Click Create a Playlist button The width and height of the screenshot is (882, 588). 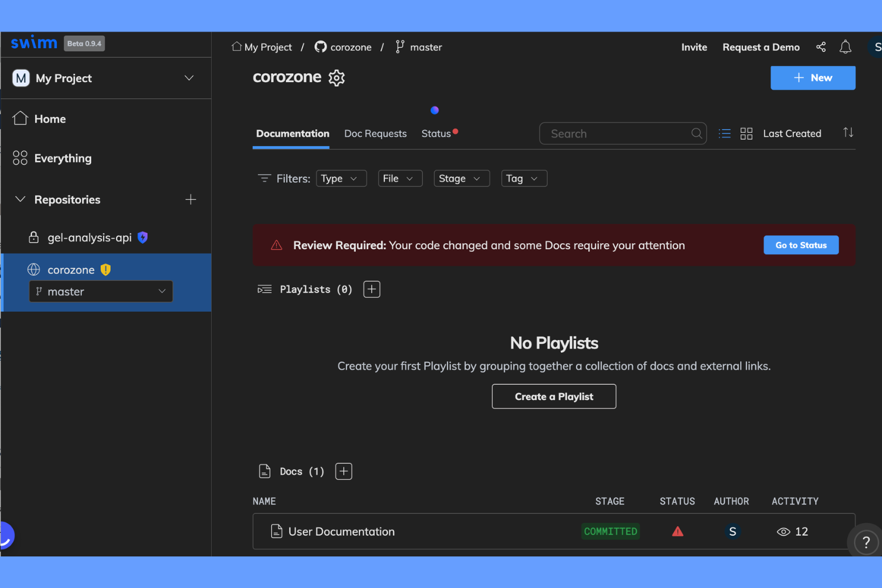point(554,397)
